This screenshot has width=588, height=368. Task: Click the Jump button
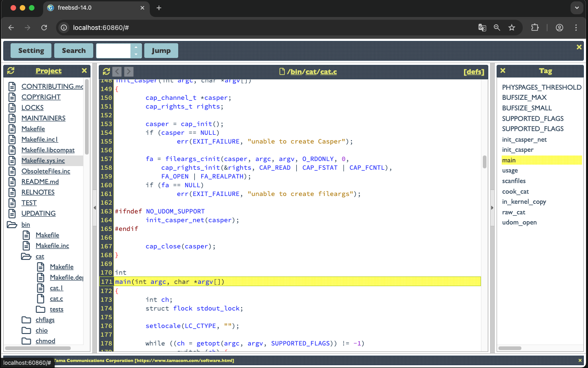[x=161, y=51]
